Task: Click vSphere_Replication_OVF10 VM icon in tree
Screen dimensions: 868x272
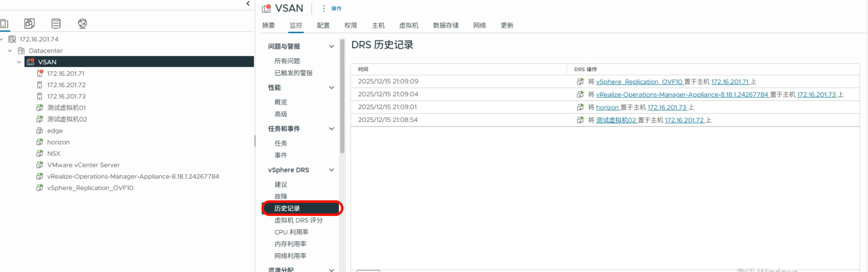Action: tap(40, 188)
